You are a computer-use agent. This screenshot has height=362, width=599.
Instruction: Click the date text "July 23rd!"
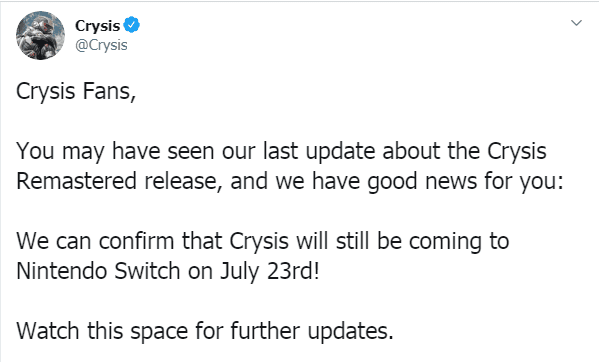(269, 272)
